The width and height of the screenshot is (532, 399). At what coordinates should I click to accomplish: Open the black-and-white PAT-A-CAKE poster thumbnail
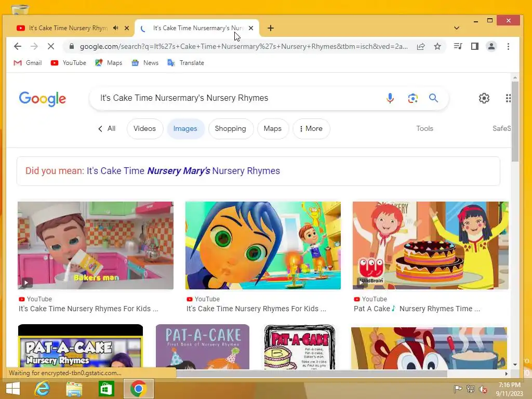pyautogui.click(x=300, y=347)
